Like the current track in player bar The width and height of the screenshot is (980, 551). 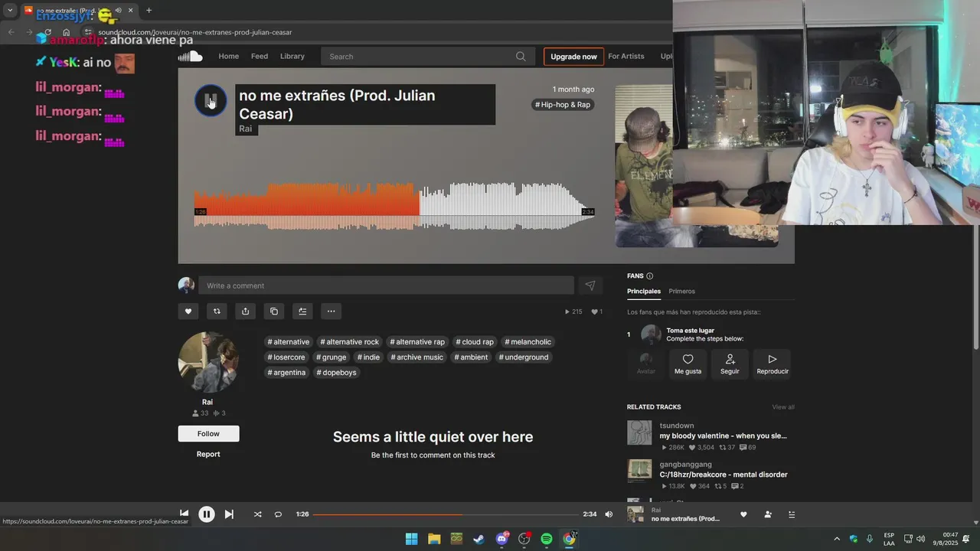pyautogui.click(x=743, y=514)
